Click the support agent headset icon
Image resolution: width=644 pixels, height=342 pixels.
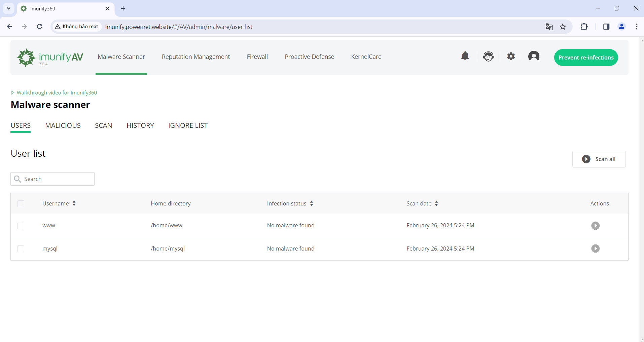(x=488, y=56)
